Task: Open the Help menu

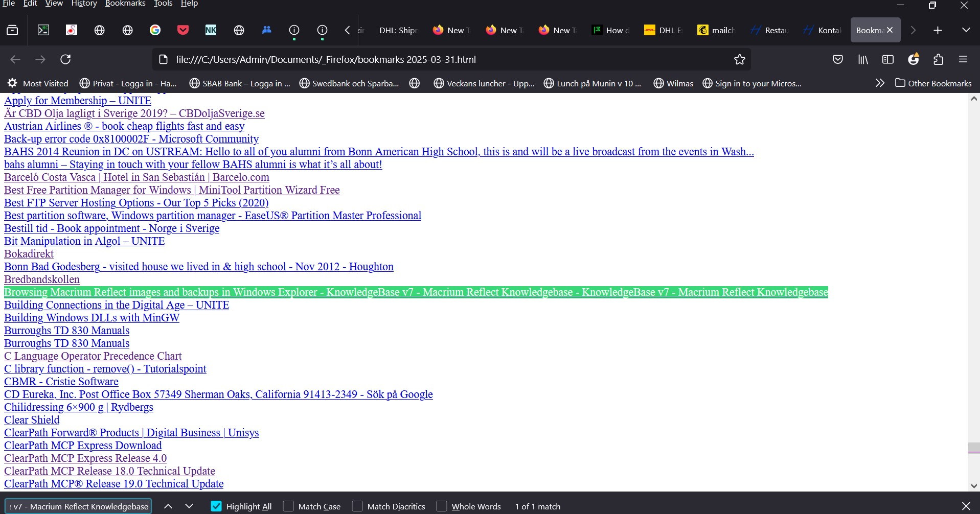Action: (x=189, y=4)
